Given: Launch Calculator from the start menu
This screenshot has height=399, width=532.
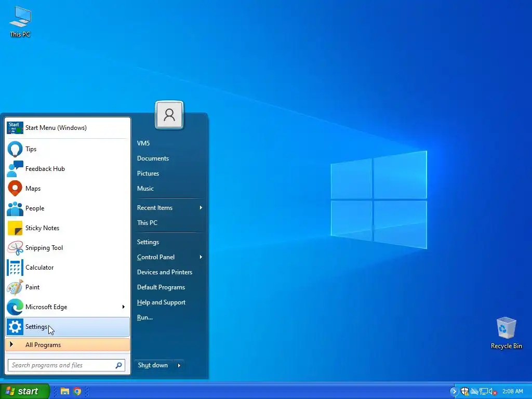Looking at the screenshot, I should coord(68,268).
